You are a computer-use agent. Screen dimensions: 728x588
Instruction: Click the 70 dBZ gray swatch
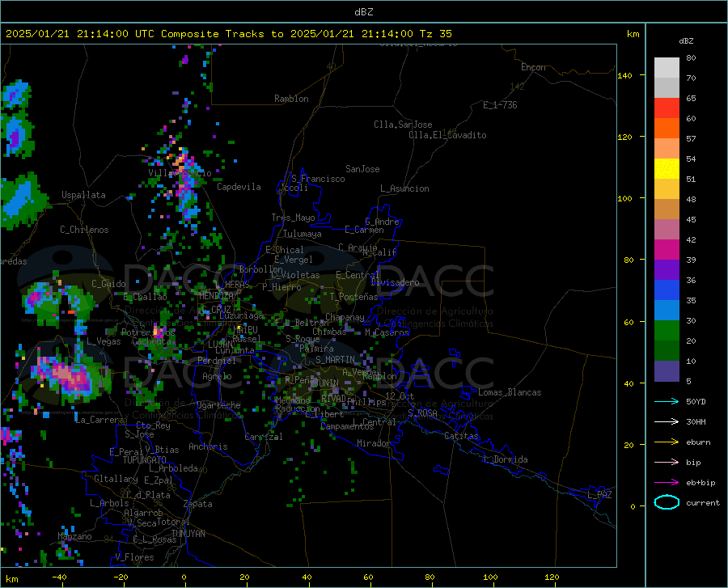tap(667, 87)
